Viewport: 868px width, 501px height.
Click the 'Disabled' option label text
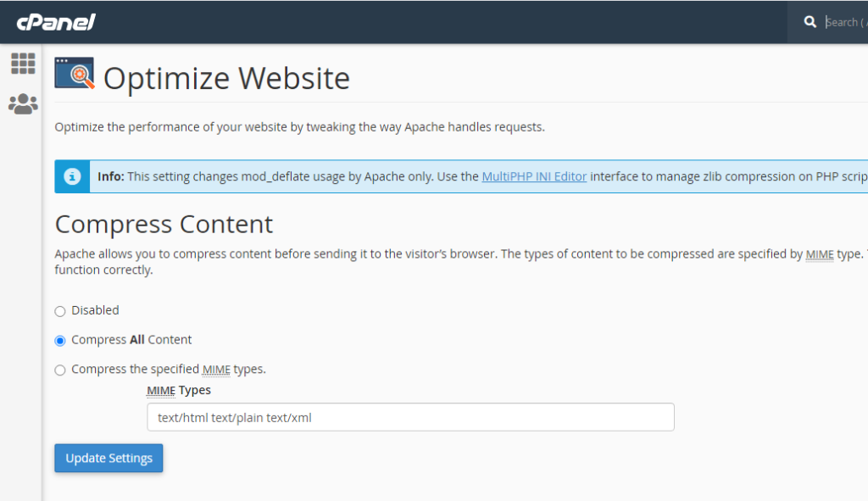(x=95, y=310)
